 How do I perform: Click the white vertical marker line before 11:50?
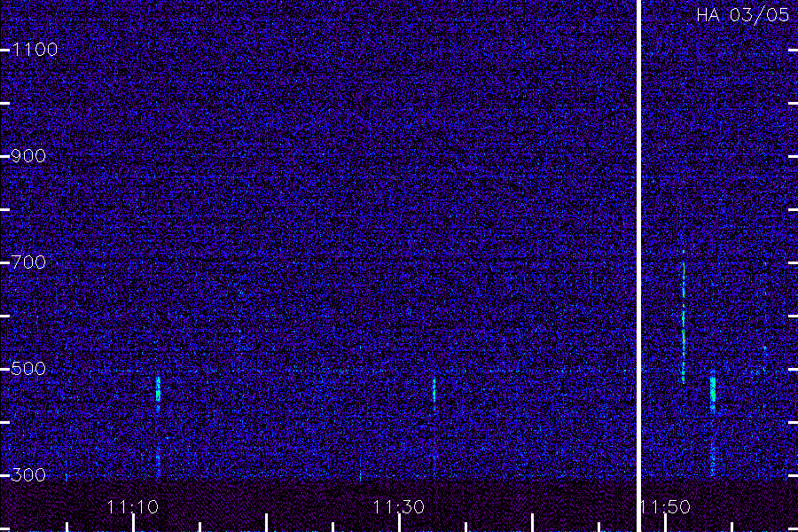pos(638,266)
